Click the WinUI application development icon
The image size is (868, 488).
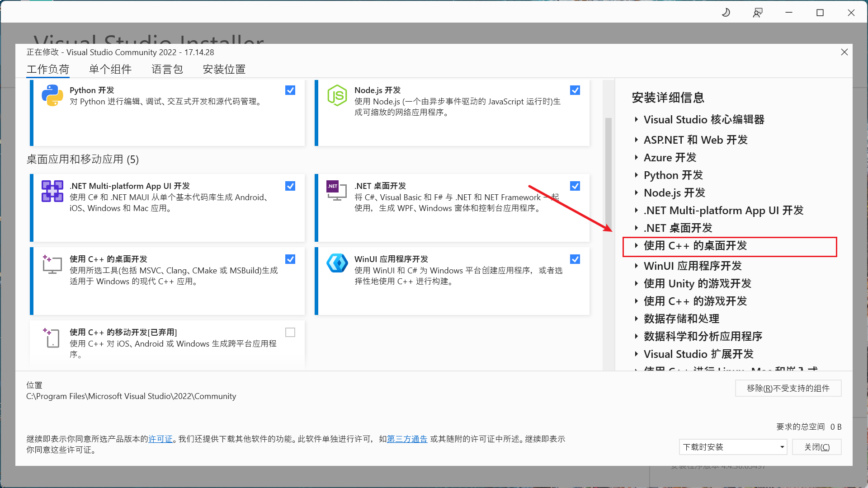(x=337, y=263)
